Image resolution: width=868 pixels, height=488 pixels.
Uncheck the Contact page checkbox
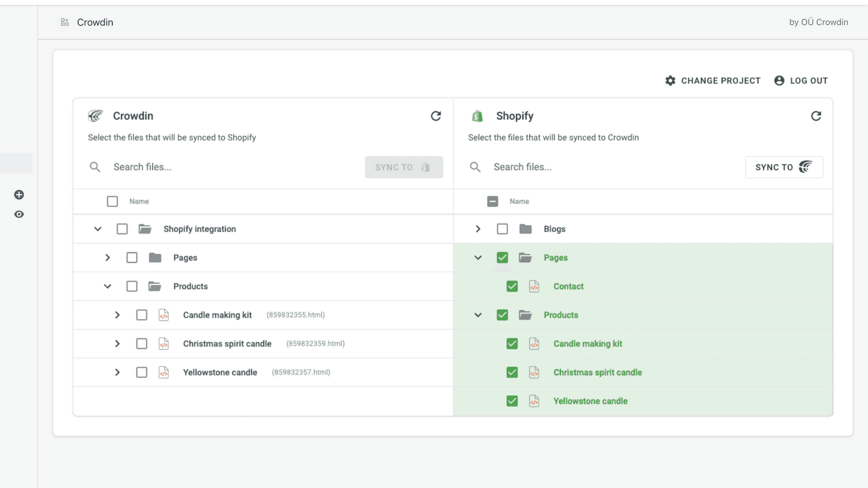(512, 286)
